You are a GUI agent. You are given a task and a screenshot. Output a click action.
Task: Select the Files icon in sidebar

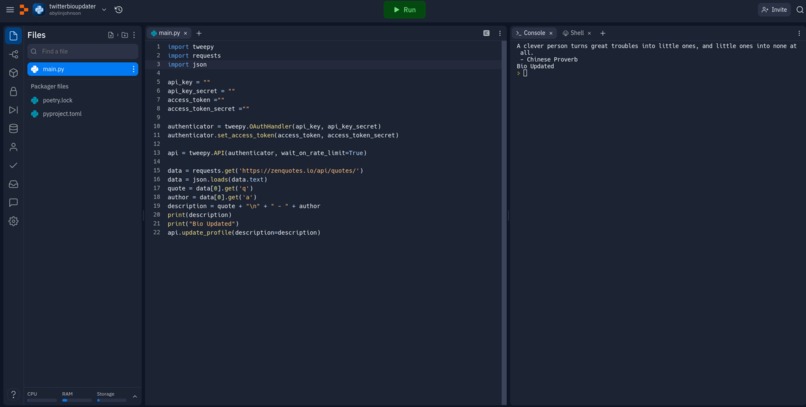(13, 35)
